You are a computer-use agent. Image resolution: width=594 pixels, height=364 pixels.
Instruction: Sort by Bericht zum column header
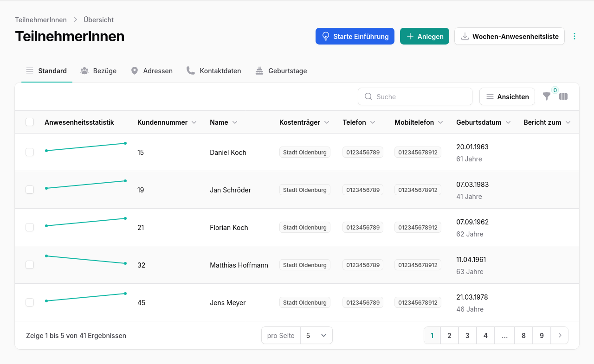click(547, 122)
